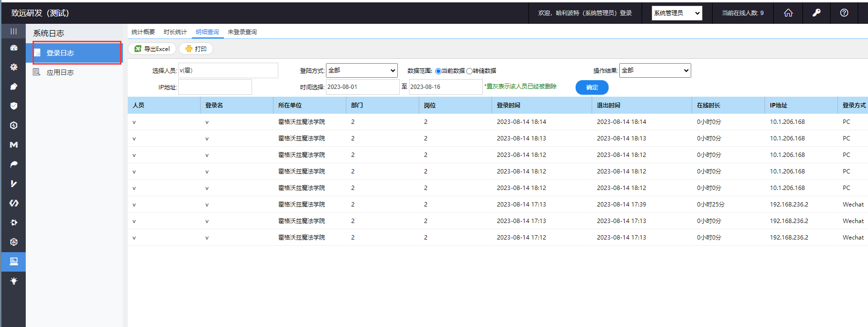Select the 转储数据 radio button

(x=469, y=71)
